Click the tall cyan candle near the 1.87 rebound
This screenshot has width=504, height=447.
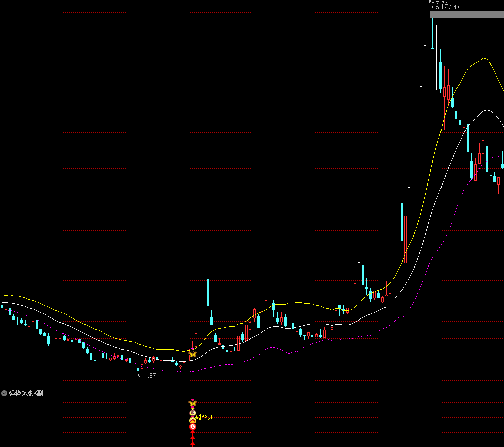[x=208, y=293]
